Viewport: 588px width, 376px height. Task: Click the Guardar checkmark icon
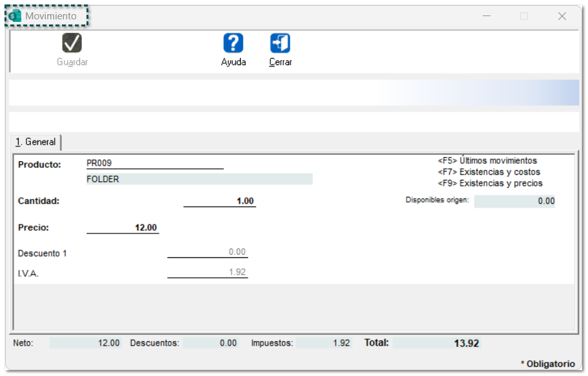[72, 43]
